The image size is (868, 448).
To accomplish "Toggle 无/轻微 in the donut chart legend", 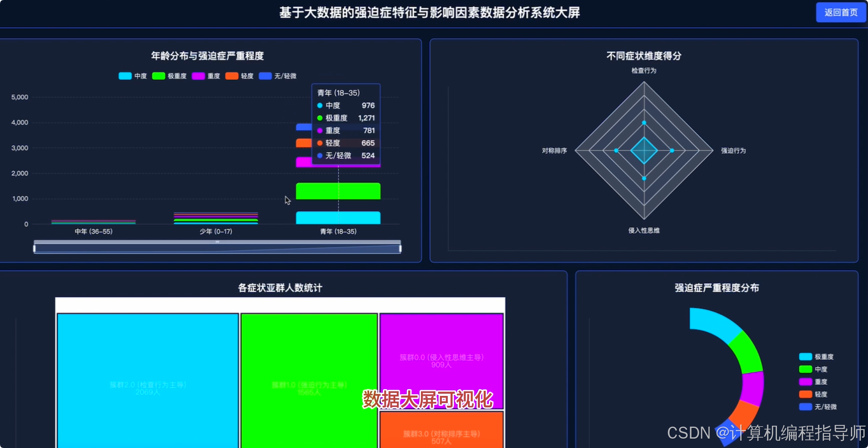I will coord(818,407).
